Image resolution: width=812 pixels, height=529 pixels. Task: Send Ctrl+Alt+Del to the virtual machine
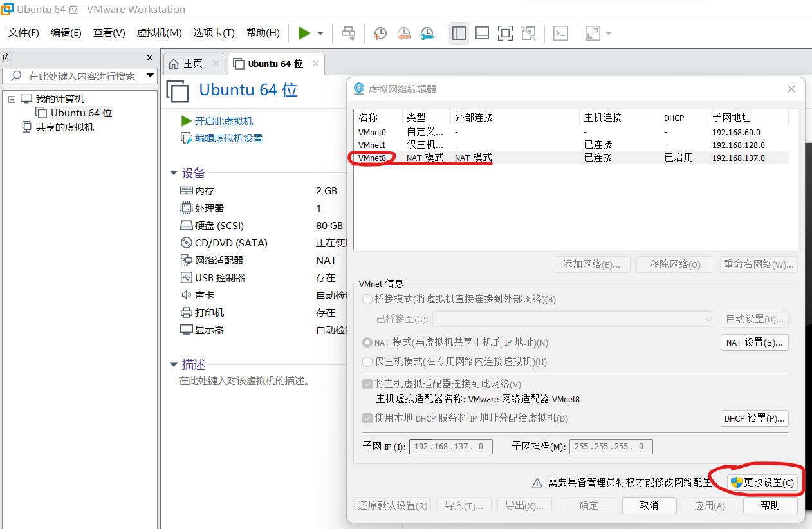[348, 33]
